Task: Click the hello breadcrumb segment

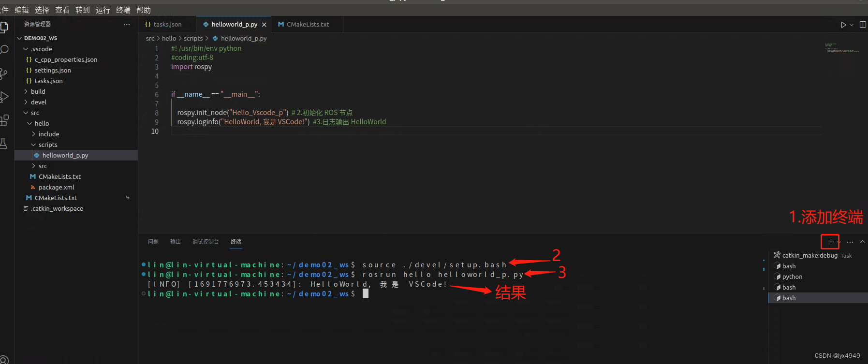Action: 169,38
